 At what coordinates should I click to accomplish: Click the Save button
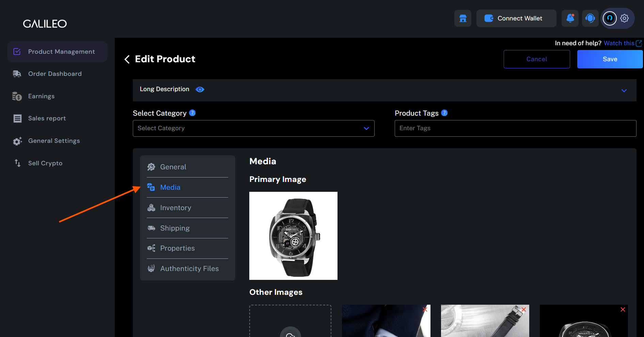click(x=610, y=59)
